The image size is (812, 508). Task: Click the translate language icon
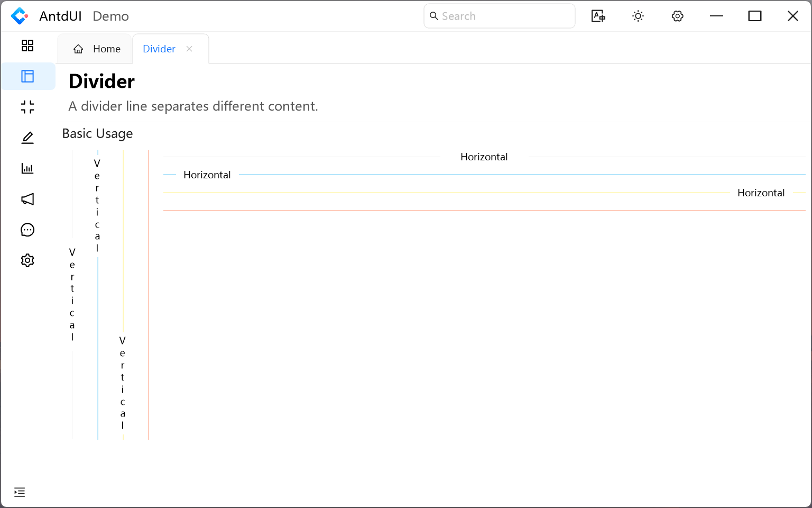[598, 16]
